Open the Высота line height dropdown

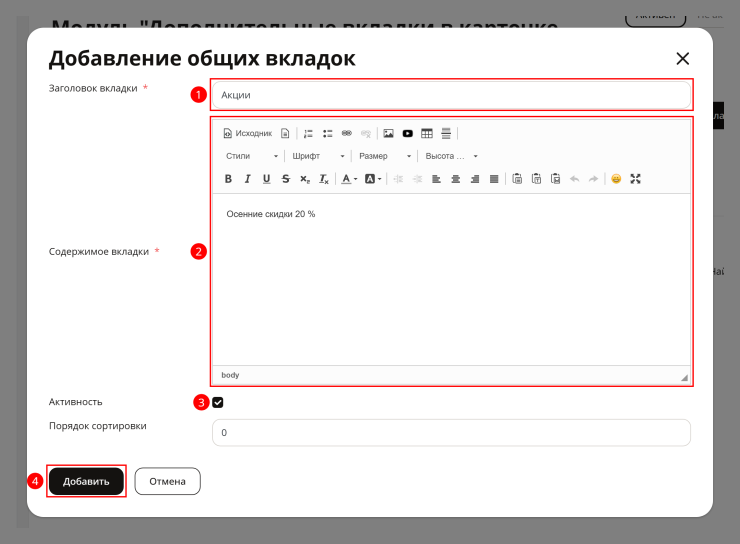451,156
